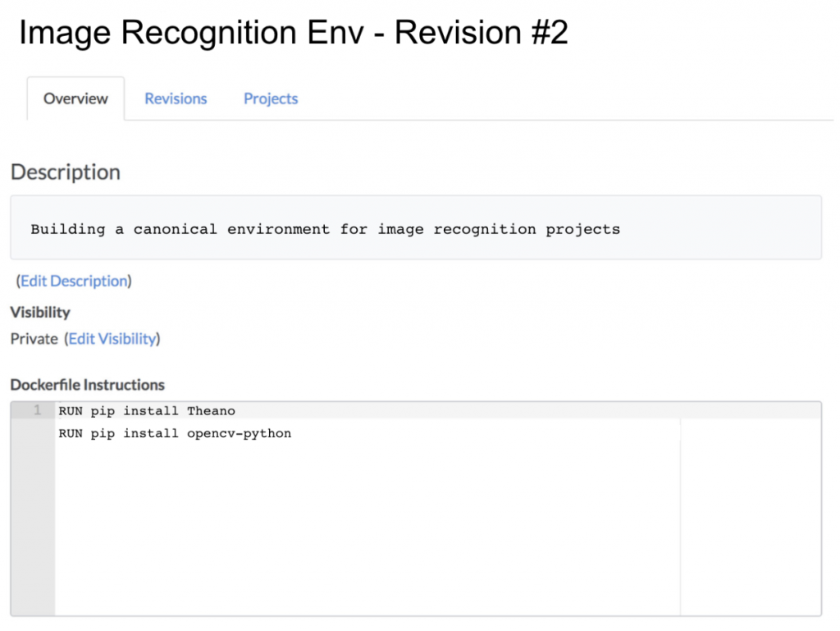The height and width of the screenshot is (631, 840).
Task: Switch to the Revisions tab
Action: (175, 98)
